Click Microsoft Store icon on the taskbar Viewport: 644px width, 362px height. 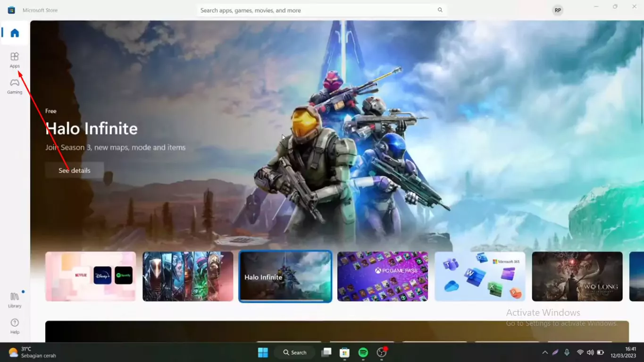(x=345, y=353)
